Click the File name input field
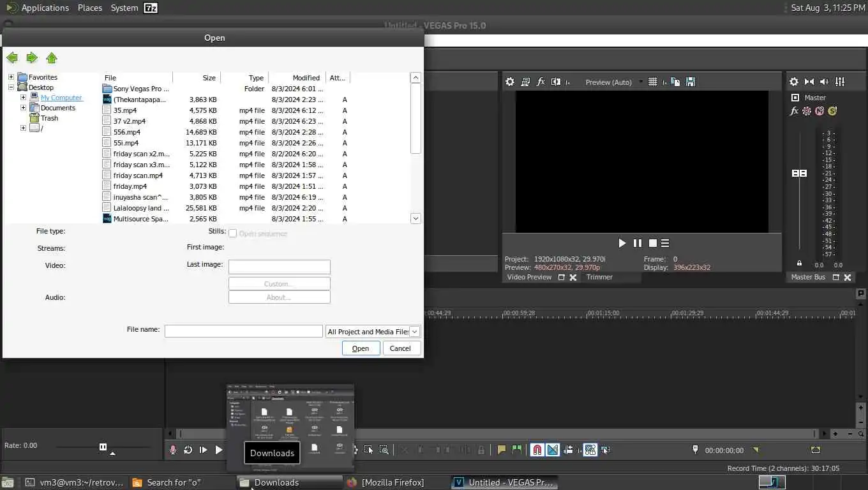 244,331
